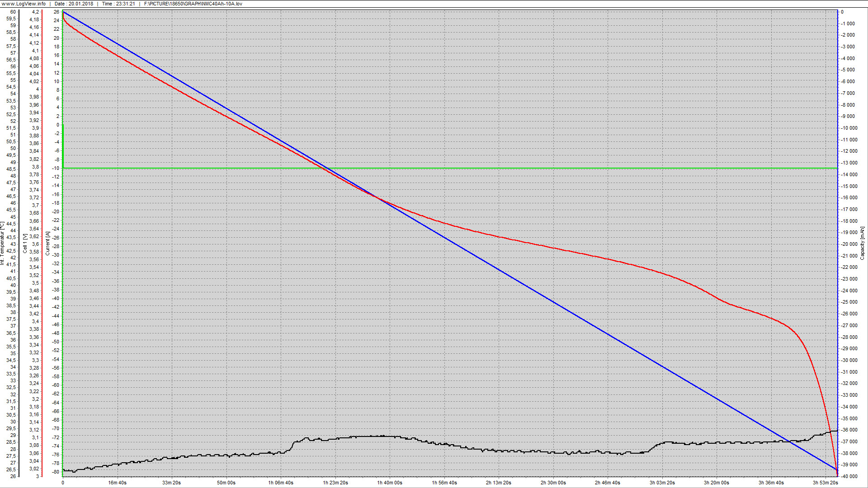Click the Time : 23:31:21 header label
The image size is (868, 488).
click(x=118, y=4)
